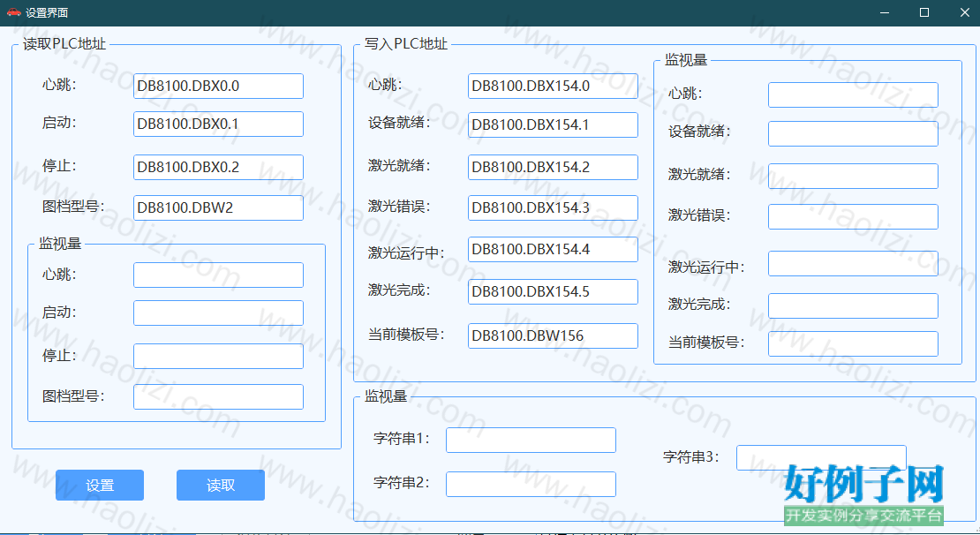This screenshot has width=980, height=535.
Task: Select read monitor 图档型号 empty field
Action: (218, 397)
